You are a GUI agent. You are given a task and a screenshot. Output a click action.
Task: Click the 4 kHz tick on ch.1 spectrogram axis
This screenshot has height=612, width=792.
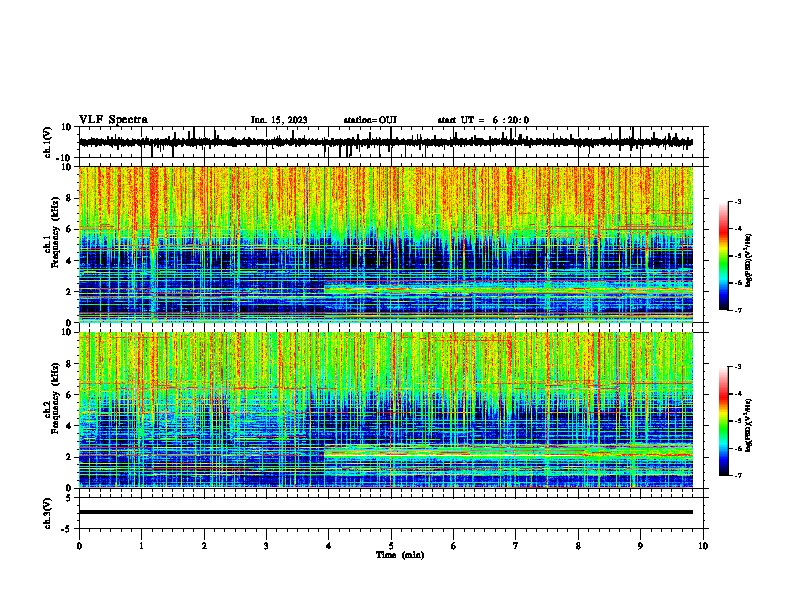(69, 261)
